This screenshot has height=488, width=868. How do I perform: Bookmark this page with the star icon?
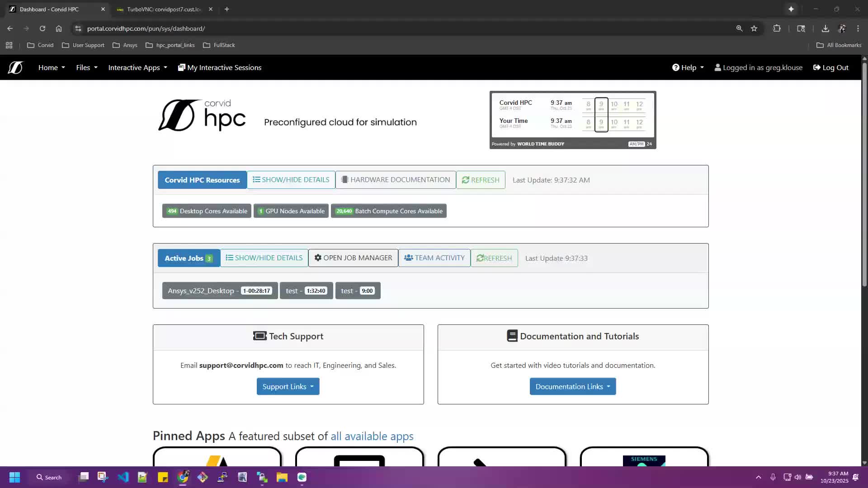coord(754,28)
